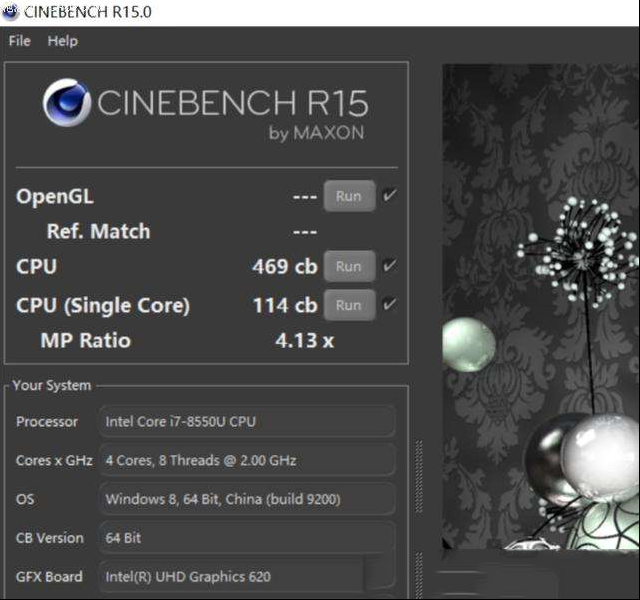Screen dimensions: 640x600
Task: Click the lower panel splitter grip handle
Action: coord(419,576)
